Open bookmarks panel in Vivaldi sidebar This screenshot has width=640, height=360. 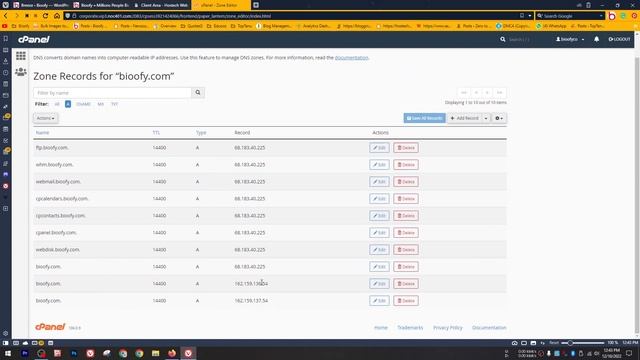click(6, 38)
